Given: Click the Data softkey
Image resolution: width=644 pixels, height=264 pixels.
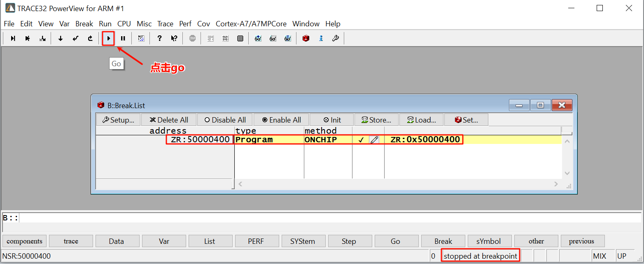Looking at the screenshot, I should coord(117,241).
